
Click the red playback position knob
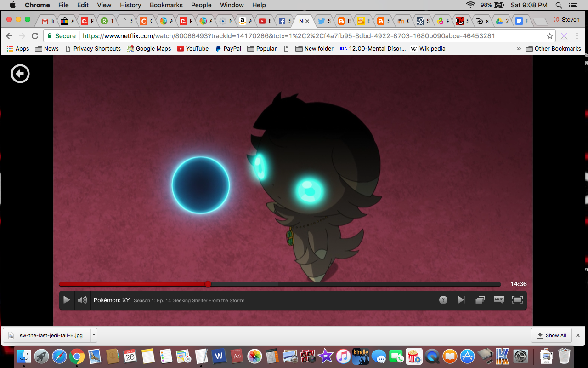click(x=208, y=284)
